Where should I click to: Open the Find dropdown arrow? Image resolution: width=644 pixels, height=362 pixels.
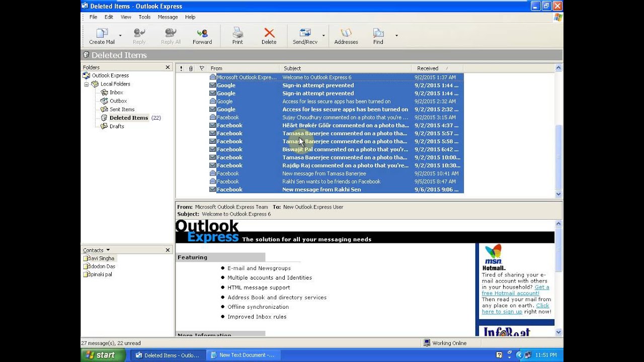[x=396, y=36]
